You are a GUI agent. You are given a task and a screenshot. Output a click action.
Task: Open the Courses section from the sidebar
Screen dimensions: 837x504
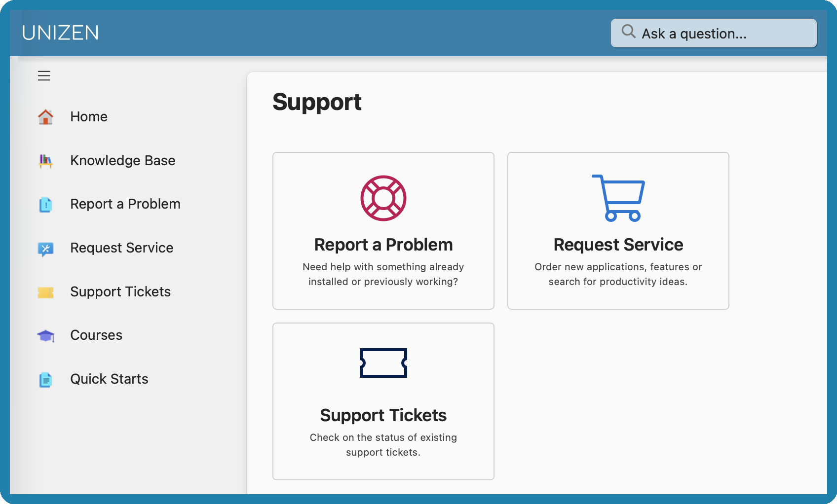[96, 336]
